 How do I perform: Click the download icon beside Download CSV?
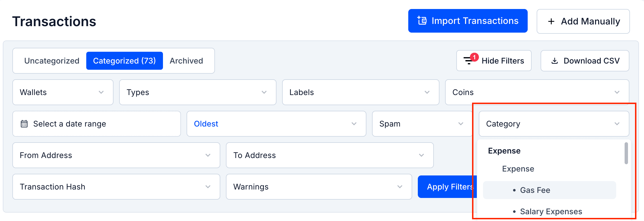[x=554, y=60]
